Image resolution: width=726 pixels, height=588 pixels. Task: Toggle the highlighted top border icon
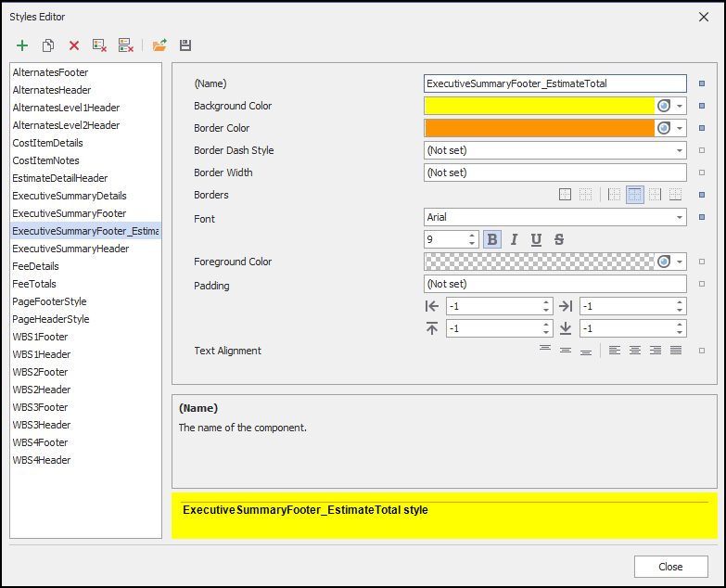pyautogui.click(x=635, y=195)
